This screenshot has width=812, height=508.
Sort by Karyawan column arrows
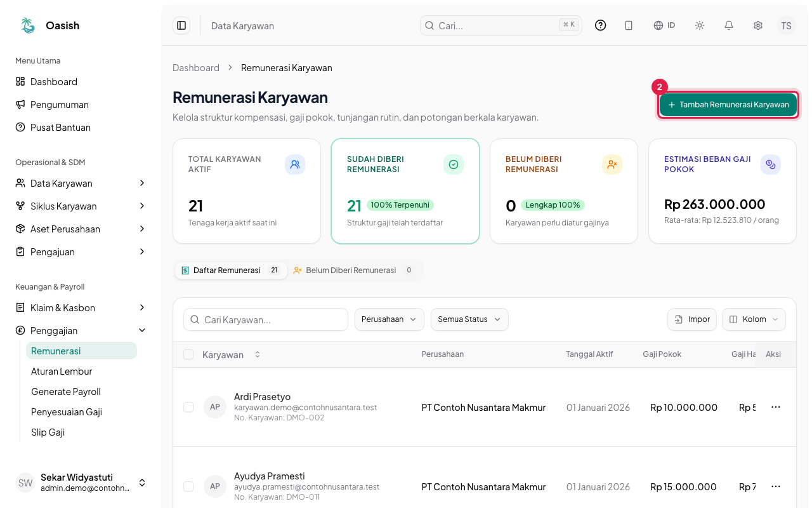(258, 354)
